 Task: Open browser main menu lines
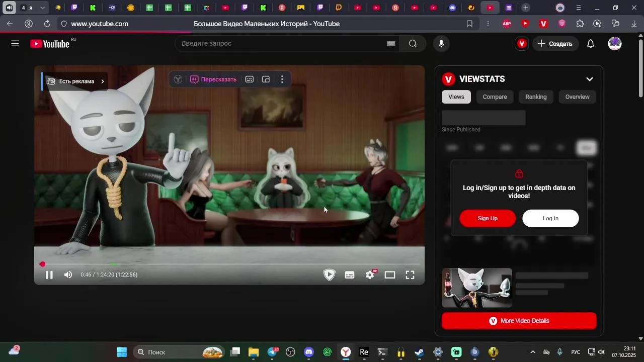click(x=578, y=8)
